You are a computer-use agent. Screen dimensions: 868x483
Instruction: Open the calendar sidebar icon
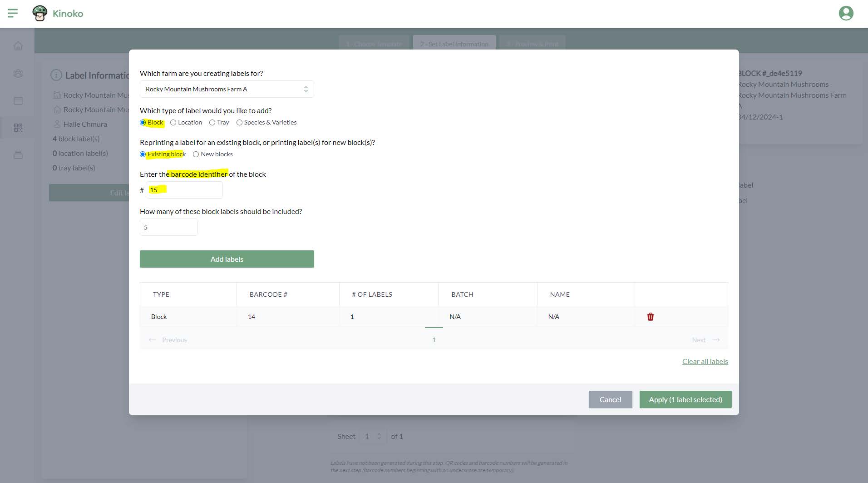click(18, 100)
